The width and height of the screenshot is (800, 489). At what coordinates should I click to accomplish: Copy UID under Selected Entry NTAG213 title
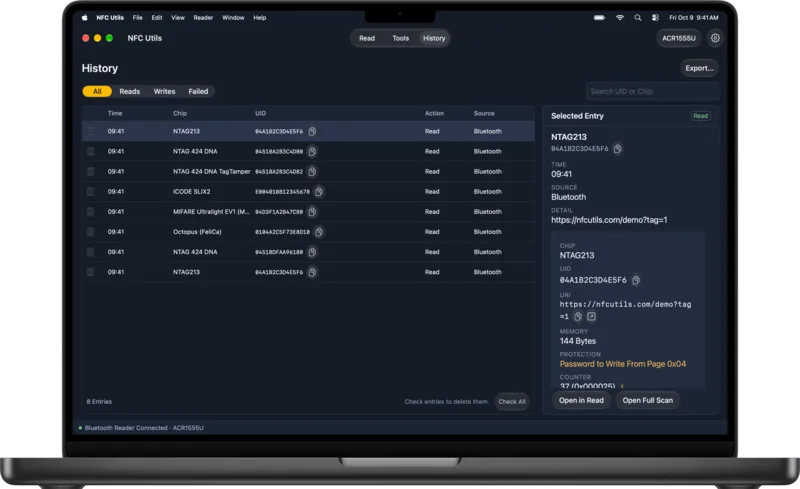(617, 149)
